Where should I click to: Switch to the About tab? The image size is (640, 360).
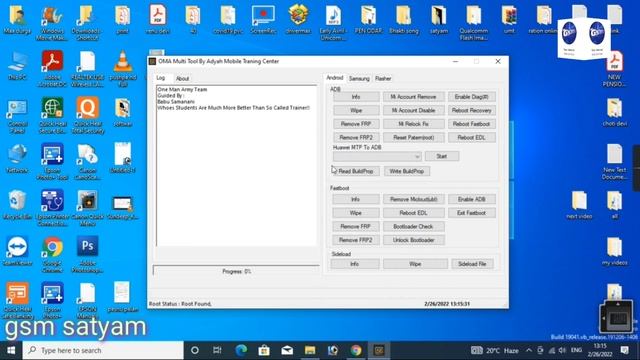182,78
